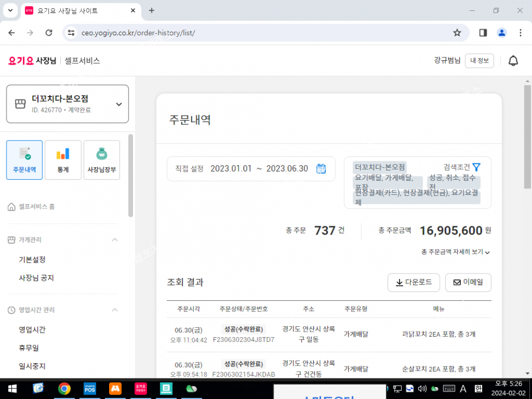
Task: Expand 총 주문금액 자세히 보기
Action: point(455,252)
